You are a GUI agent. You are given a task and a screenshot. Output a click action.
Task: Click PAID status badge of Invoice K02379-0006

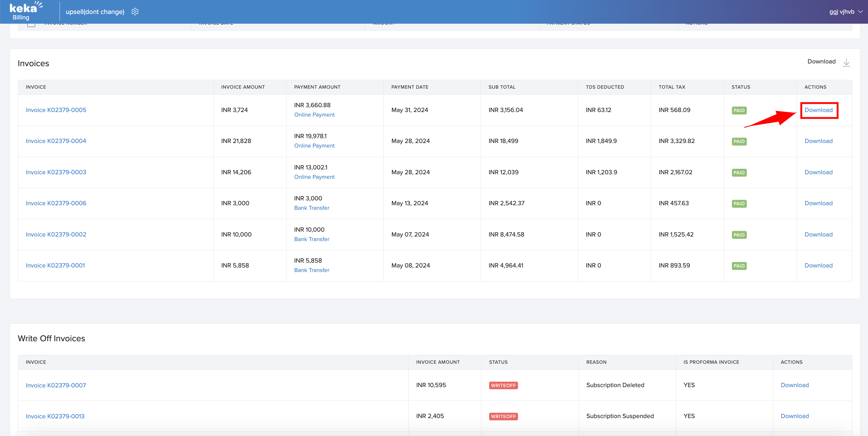click(x=739, y=204)
